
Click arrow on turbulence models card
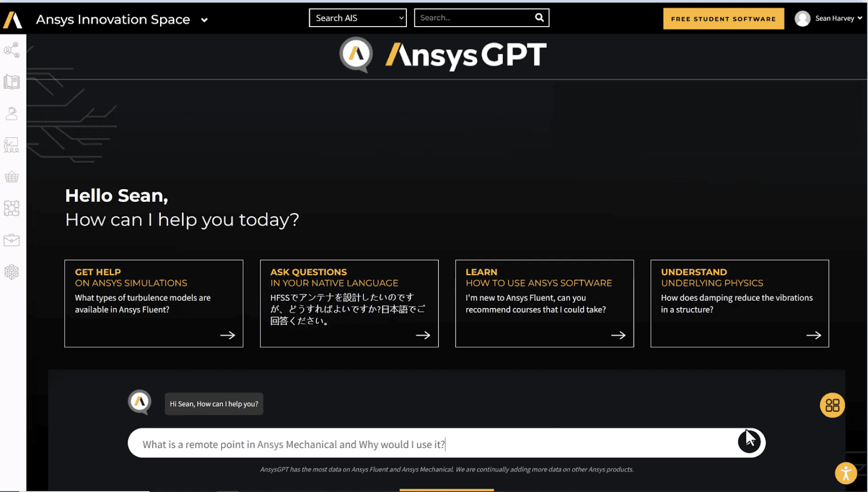coord(228,335)
